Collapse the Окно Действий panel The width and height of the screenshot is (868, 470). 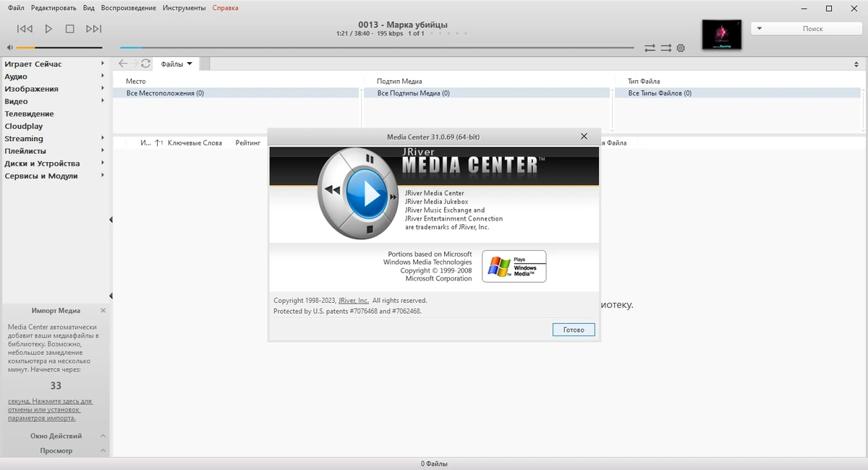(x=103, y=436)
